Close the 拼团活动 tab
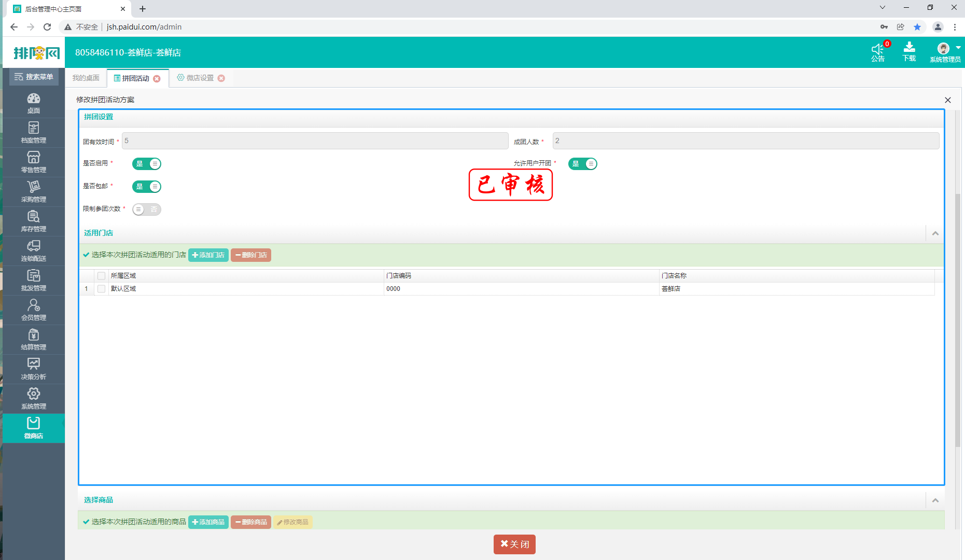965x560 pixels. tap(157, 79)
